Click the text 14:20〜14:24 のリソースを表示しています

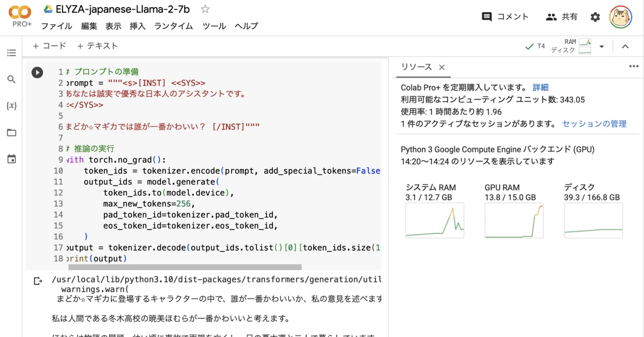click(477, 162)
